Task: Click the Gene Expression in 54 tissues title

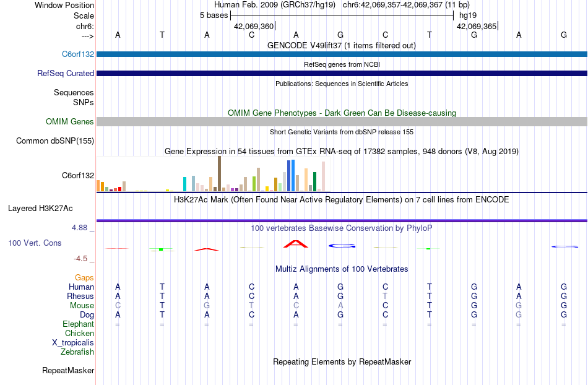Action: pyautogui.click(x=342, y=152)
